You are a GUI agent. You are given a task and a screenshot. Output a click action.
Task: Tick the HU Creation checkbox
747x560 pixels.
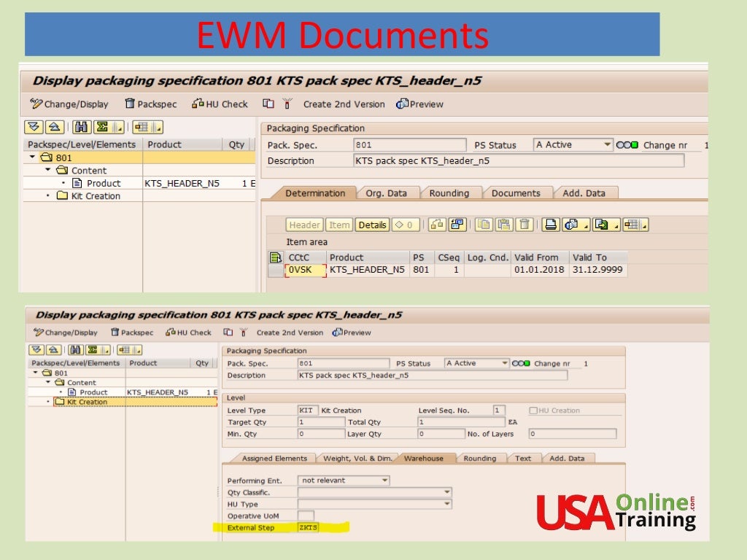533,411
